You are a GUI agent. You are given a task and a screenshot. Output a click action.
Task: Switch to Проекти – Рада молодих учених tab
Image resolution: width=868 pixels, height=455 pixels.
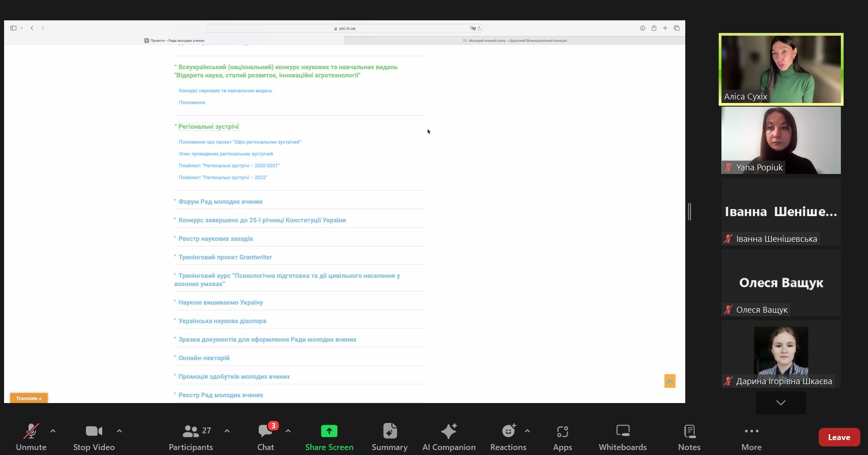(x=174, y=40)
